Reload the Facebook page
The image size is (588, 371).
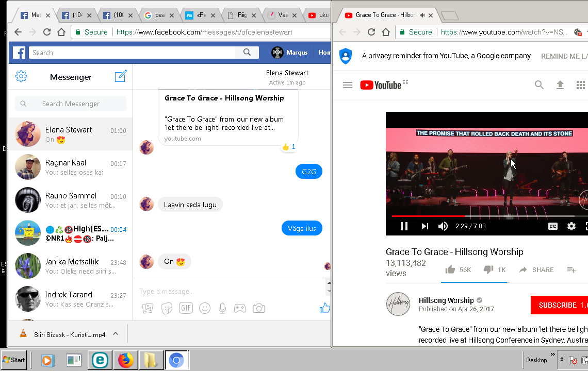click(x=47, y=32)
